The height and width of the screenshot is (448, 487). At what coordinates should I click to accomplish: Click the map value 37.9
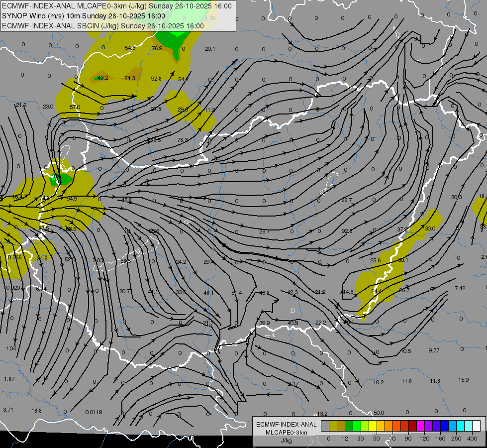(402, 230)
